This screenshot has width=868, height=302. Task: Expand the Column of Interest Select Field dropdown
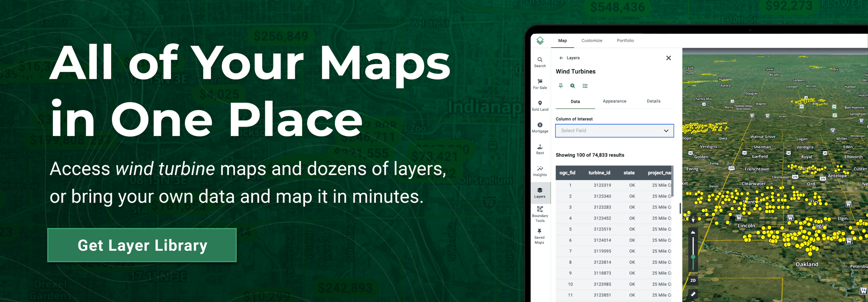point(615,131)
